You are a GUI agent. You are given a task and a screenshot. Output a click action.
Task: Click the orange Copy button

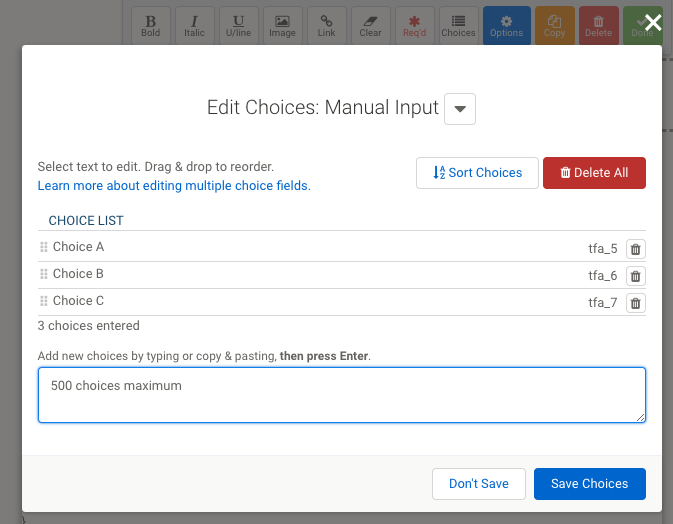pyautogui.click(x=555, y=25)
